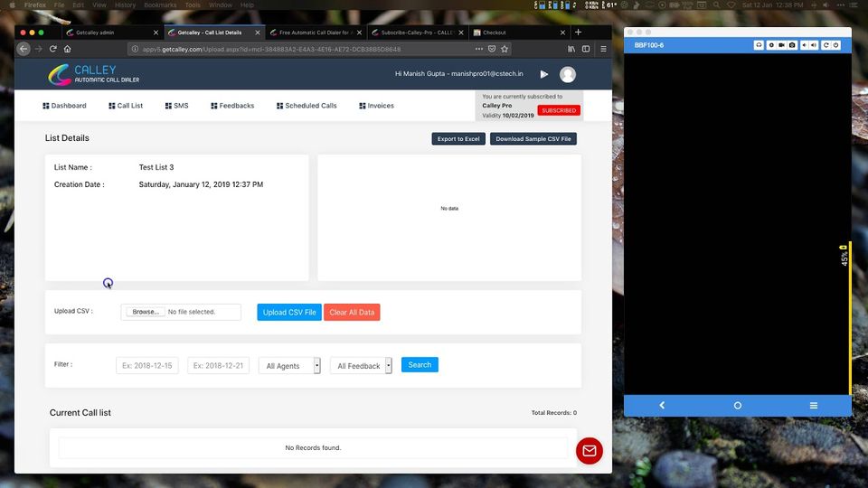Toggle the Firefox sidebar view
Viewport: 868px width, 488px height.
[586, 49]
